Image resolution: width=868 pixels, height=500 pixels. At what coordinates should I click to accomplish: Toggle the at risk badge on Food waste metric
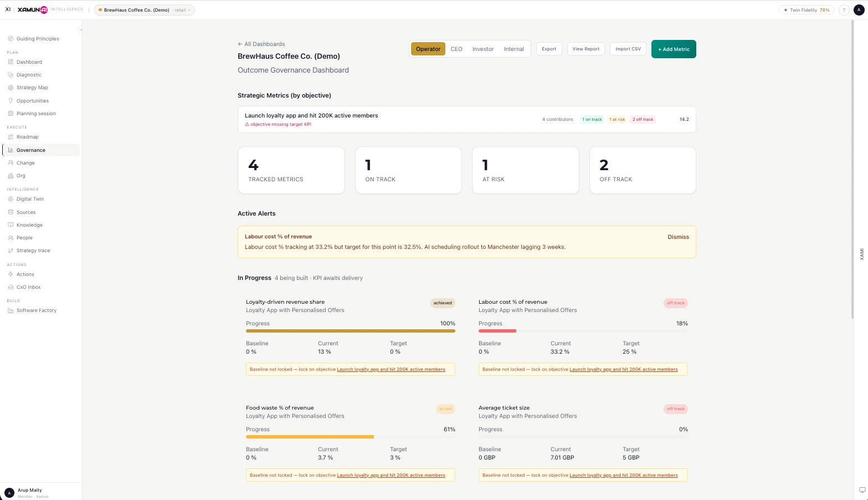click(x=445, y=409)
